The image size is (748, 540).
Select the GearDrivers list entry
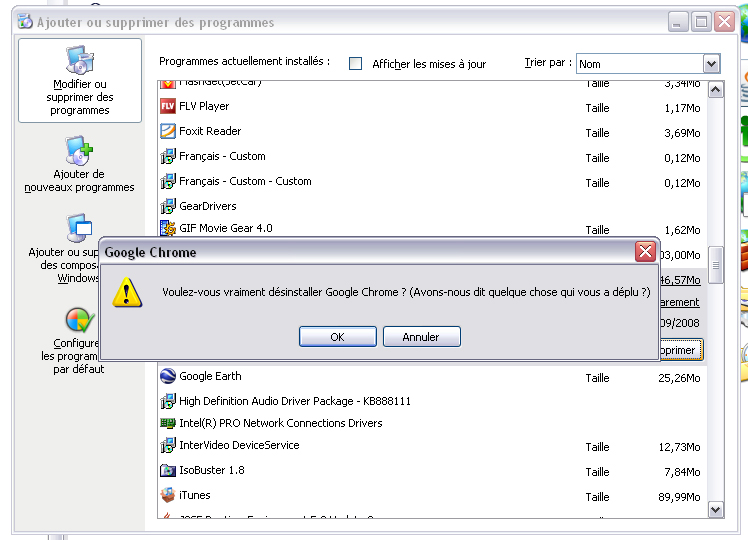[x=208, y=206]
